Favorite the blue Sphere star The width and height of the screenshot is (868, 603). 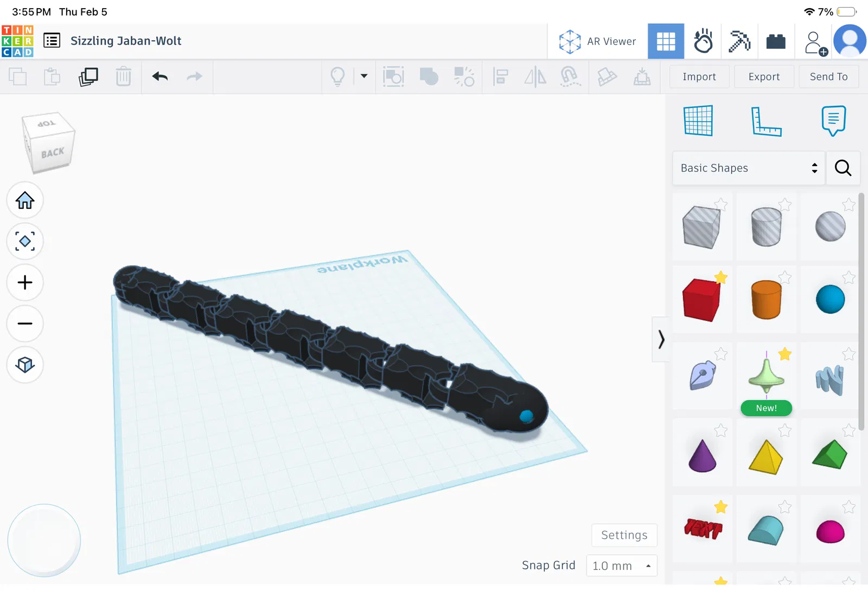[x=849, y=278]
